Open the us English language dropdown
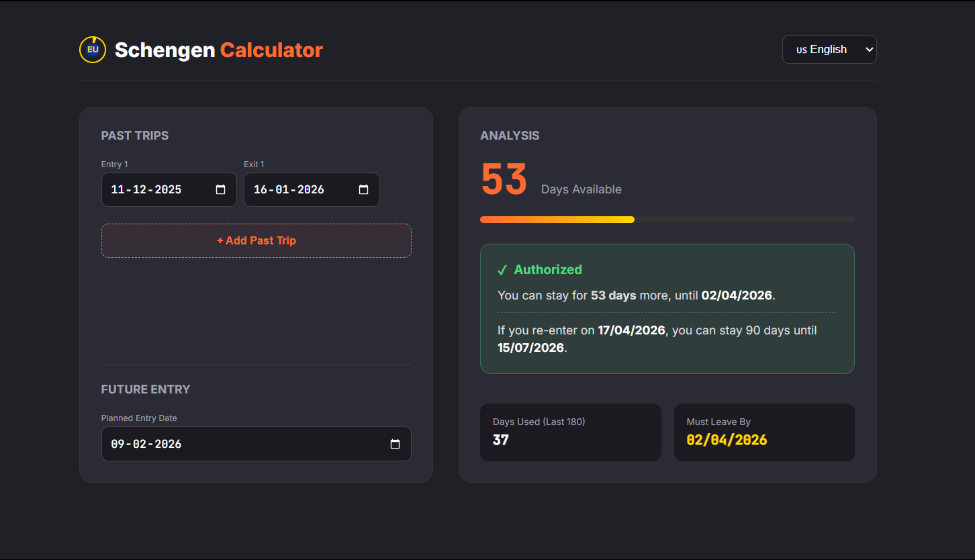This screenshot has width=975, height=560. [x=829, y=50]
